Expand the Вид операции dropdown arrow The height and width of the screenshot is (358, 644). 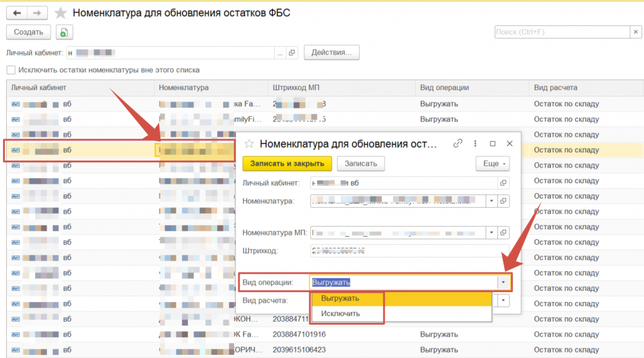pos(504,282)
